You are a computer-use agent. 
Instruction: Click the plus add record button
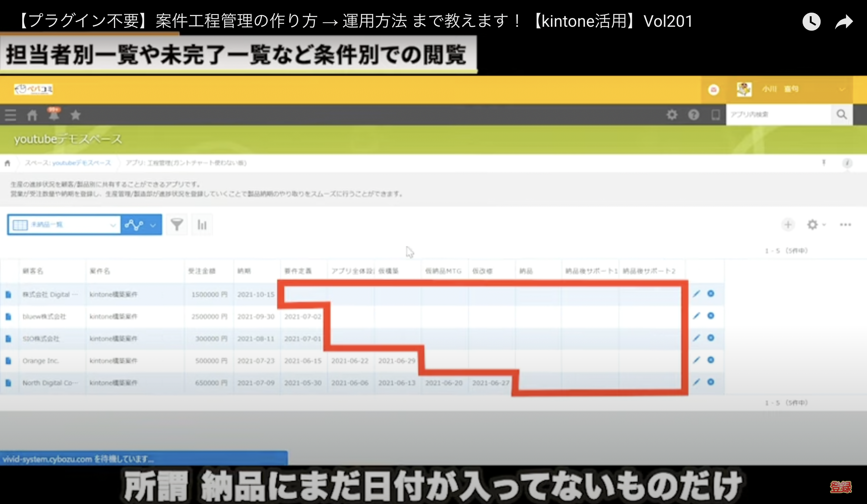point(788,225)
